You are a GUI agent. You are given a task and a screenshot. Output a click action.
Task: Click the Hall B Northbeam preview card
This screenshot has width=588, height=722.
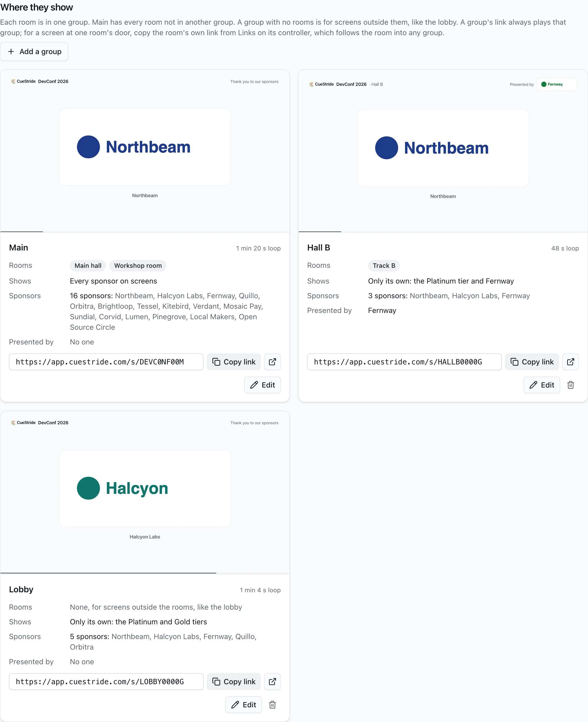point(443,148)
